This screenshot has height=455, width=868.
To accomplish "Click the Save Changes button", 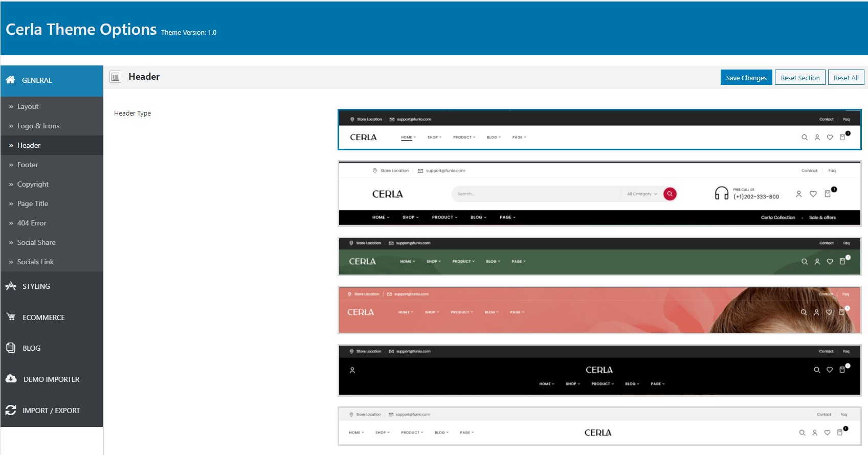I will point(746,78).
